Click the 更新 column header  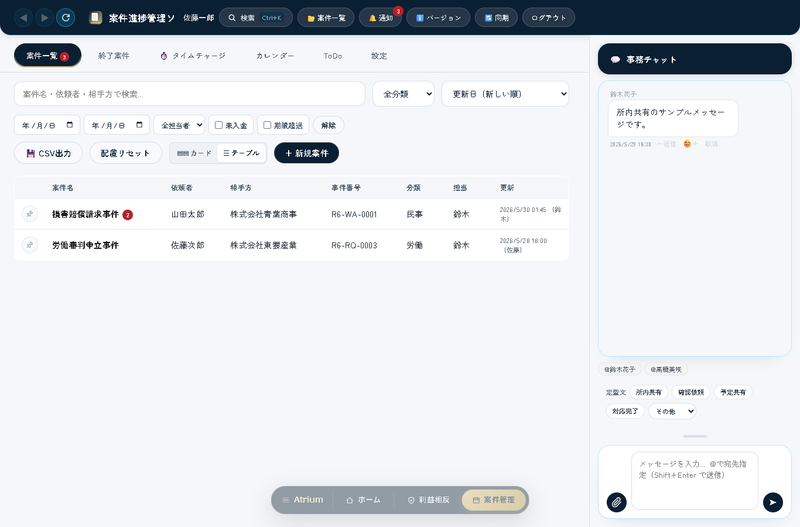point(507,188)
